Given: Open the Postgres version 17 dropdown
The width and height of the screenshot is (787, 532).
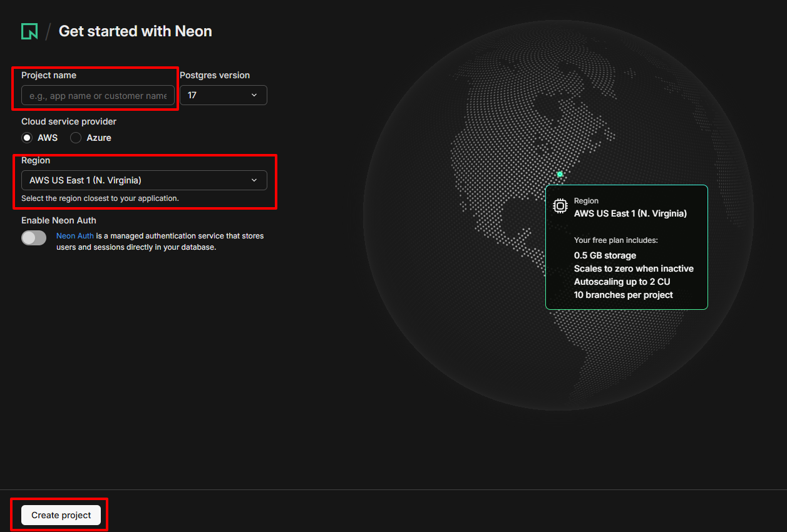Looking at the screenshot, I should pyautogui.click(x=223, y=95).
